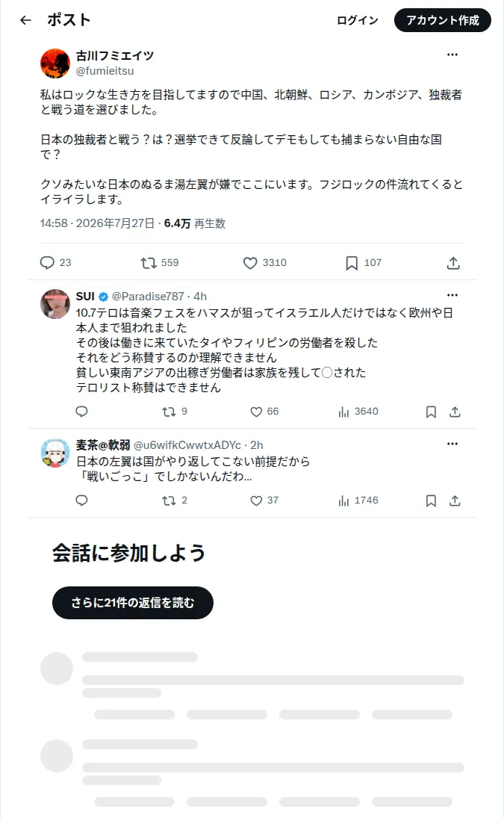Open @Paradise787 profile handle

tap(148, 297)
